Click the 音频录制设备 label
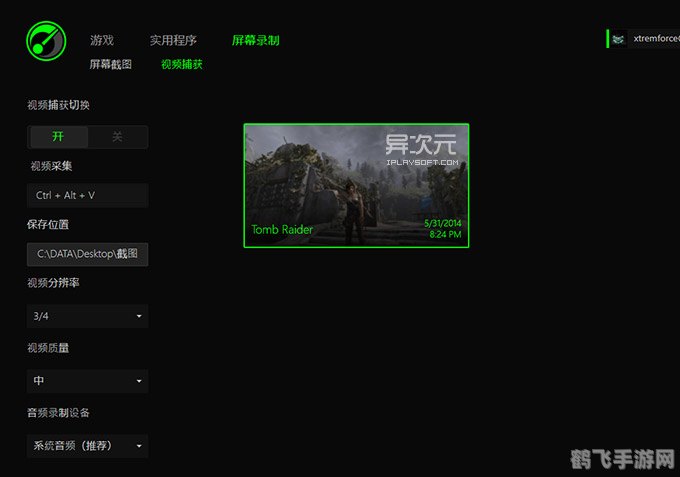680x477 pixels. tap(59, 413)
